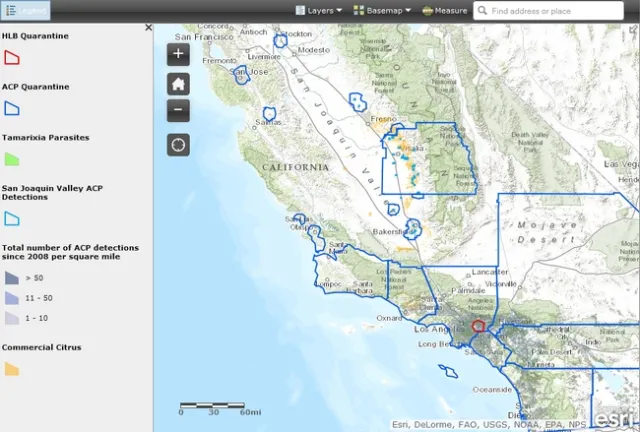This screenshot has height=432, width=640.
Task: Click the blue ACP Quarantine legend symbol
Action: pyautogui.click(x=12, y=108)
